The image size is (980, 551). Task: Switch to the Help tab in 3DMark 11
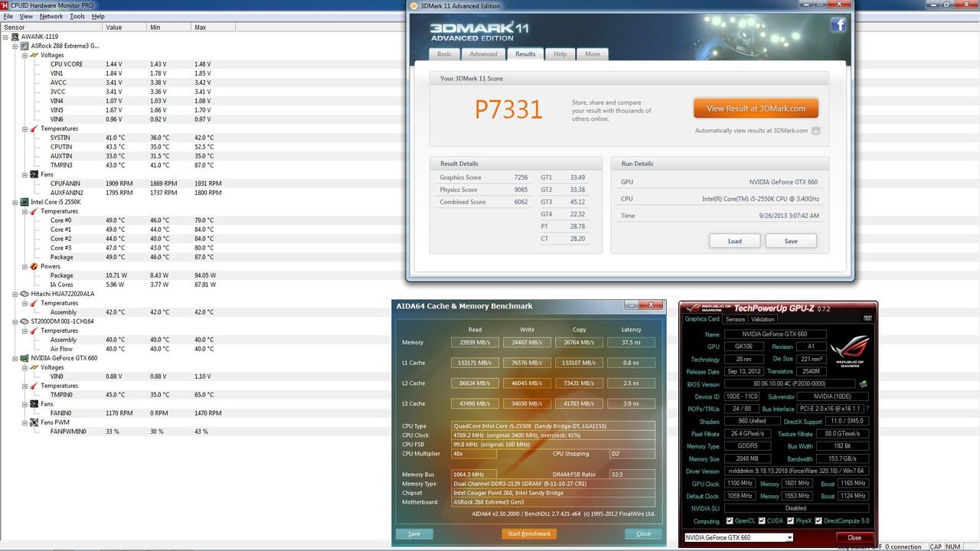coord(560,54)
